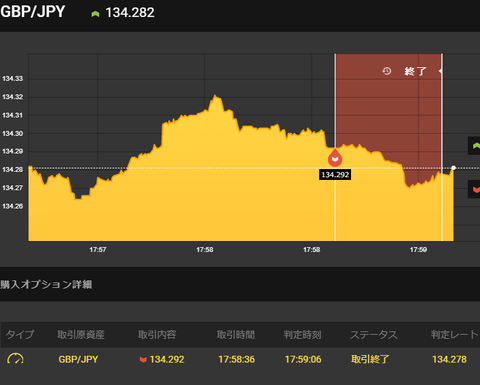Click the small arrow right of 終了

(x=441, y=71)
